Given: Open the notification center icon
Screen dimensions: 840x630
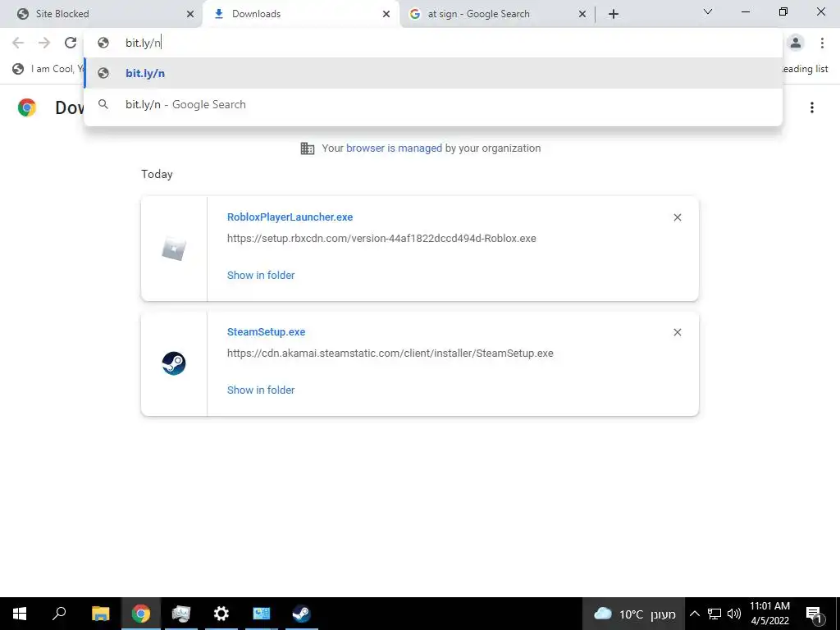Looking at the screenshot, I should pyautogui.click(x=815, y=614).
